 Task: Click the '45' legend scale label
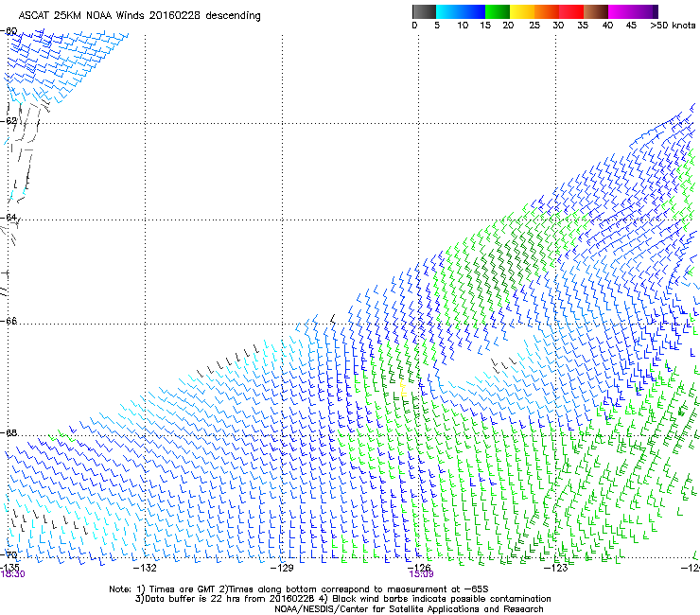631,26
